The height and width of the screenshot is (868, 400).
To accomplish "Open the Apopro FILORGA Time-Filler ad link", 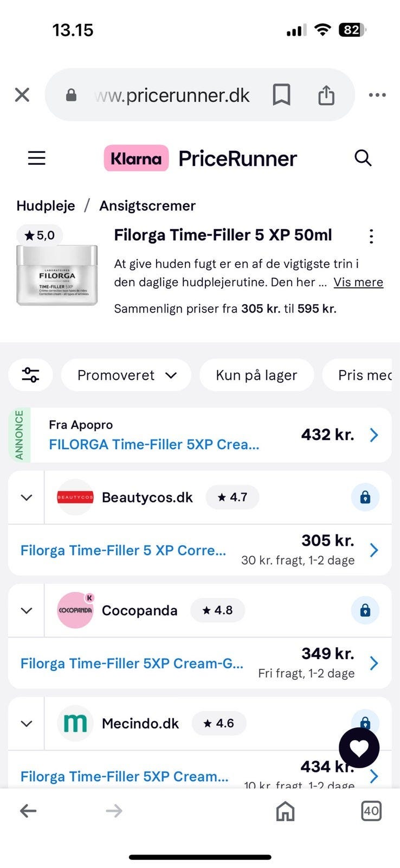I will [154, 444].
